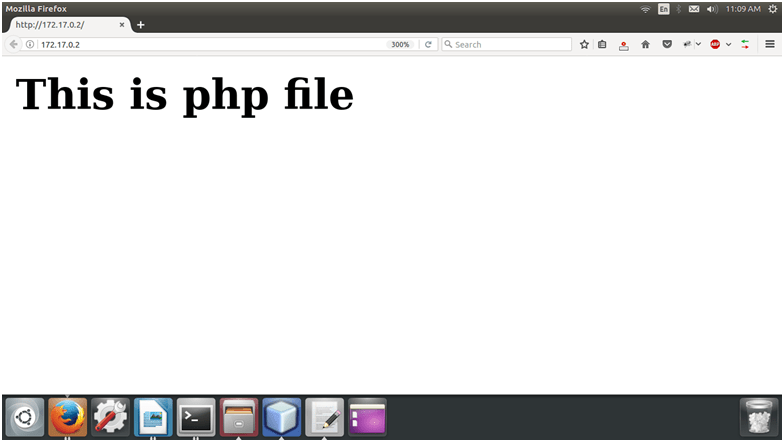
Task: Click the green-red arrows extension icon
Action: (x=745, y=44)
